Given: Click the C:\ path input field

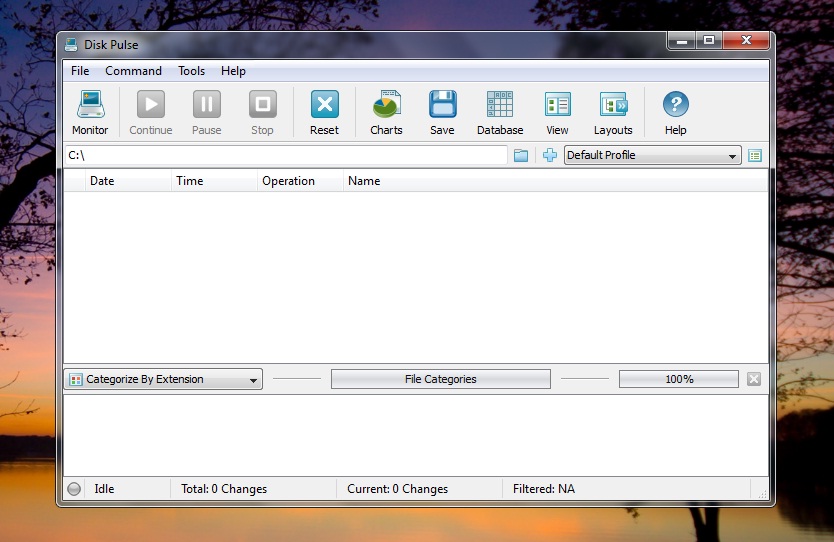Looking at the screenshot, I should (286, 155).
